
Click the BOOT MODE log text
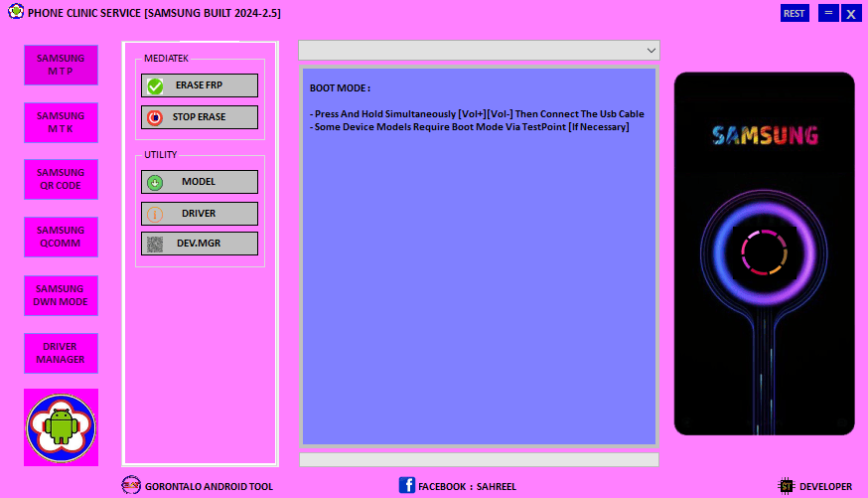coord(340,88)
